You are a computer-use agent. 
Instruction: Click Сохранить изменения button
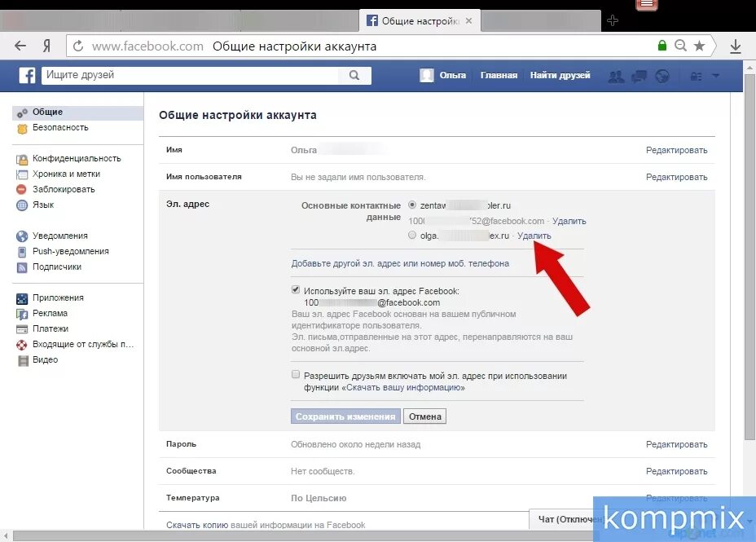[x=345, y=416]
